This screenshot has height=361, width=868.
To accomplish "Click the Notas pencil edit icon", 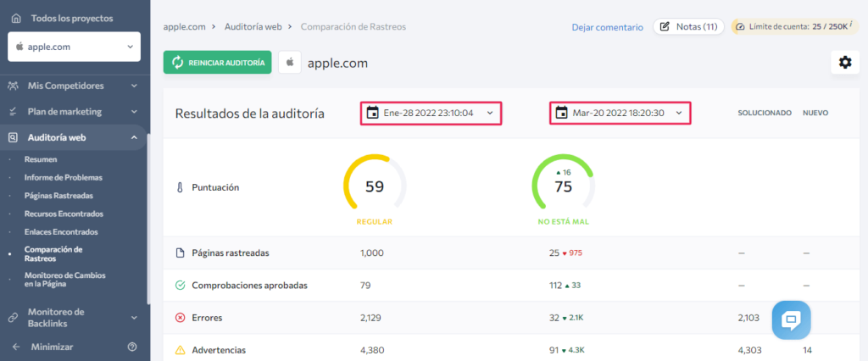I will [x=665, y=26].
